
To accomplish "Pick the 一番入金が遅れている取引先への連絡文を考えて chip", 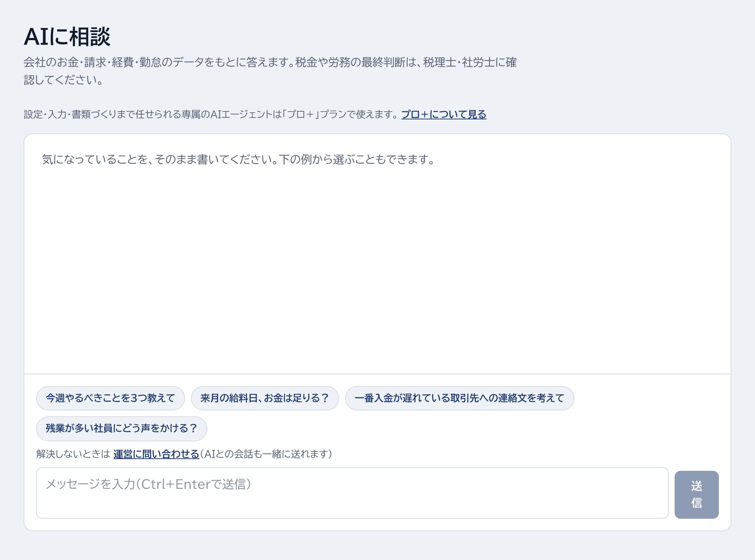I will 459,398.
